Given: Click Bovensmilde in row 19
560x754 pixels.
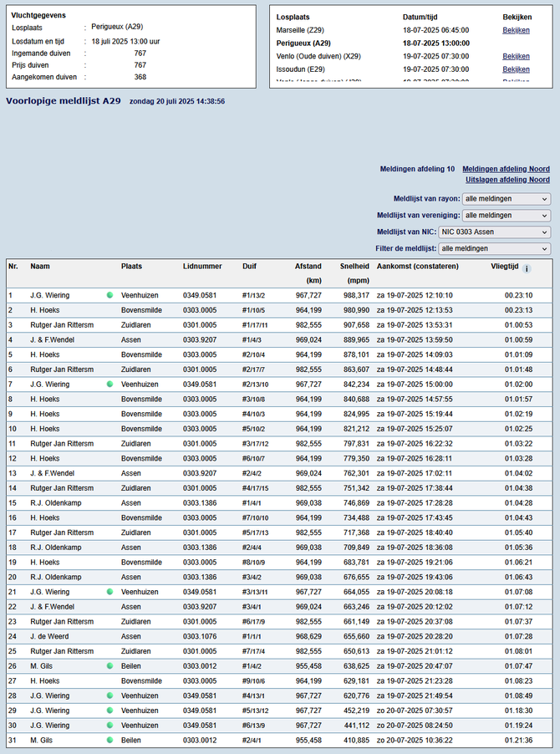Looking at the screenshot, I should (x=141, y=562).
